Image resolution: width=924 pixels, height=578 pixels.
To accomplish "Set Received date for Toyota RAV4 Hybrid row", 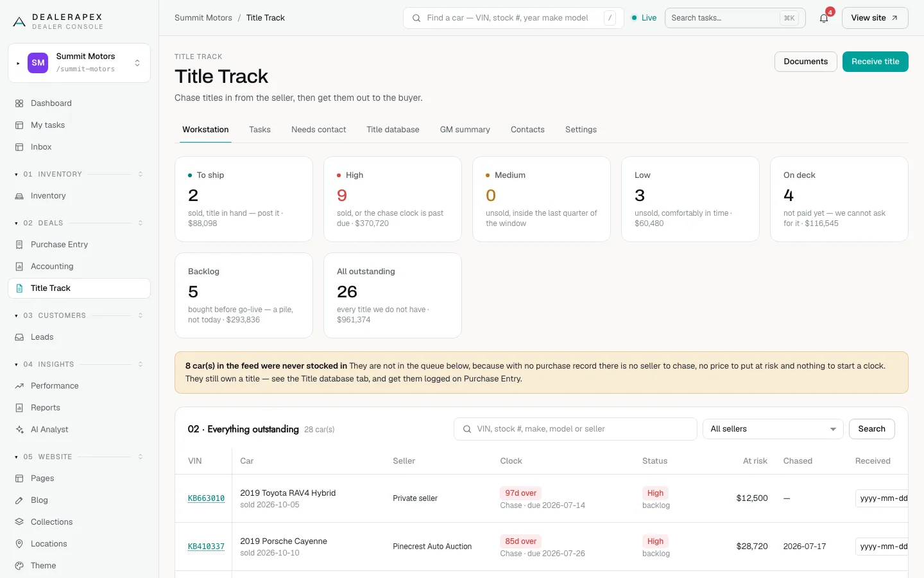I will pos(882,498).
